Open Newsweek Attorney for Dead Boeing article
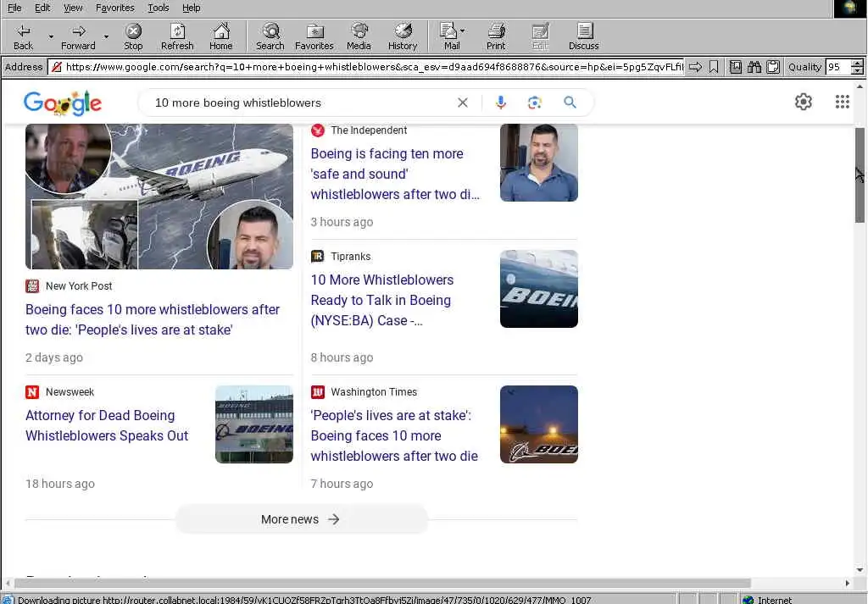Screen dimensions: 868x604 pos(107,425)
